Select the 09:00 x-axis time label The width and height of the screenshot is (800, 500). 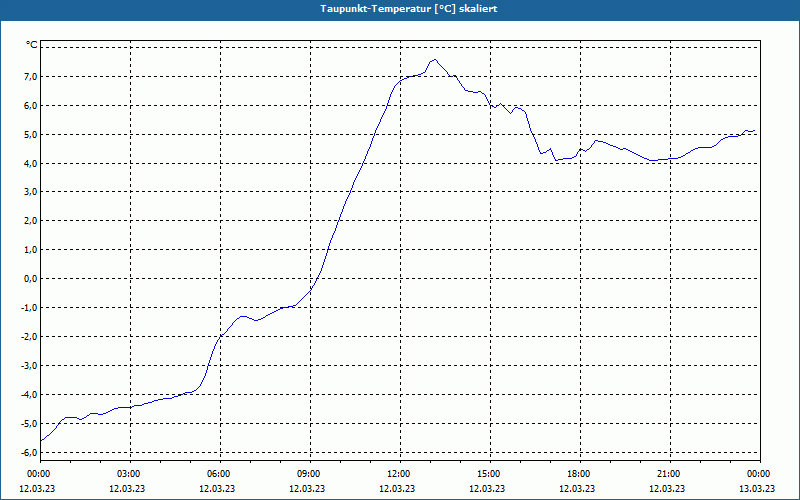(x=310, y=474)
